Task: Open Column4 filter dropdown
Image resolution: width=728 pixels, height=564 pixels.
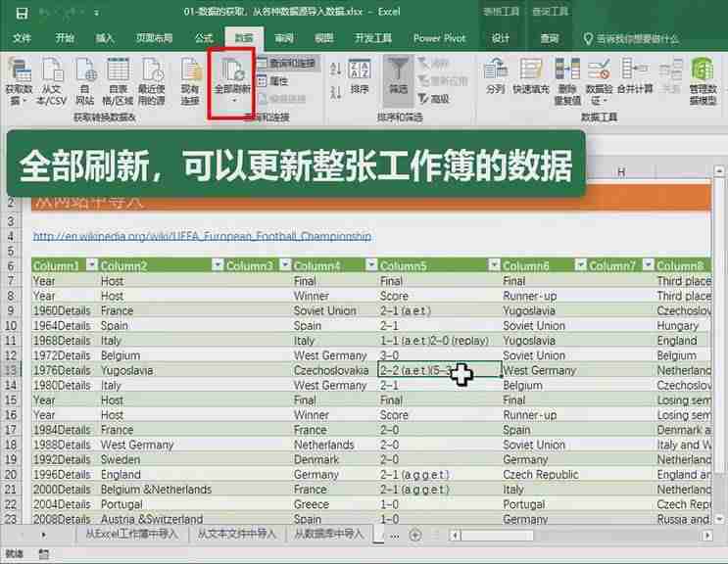Action: coord(371,264)
